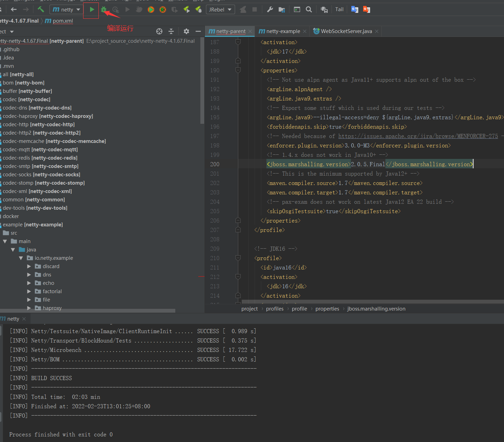Click pom.xml in navigation bar

pos(59,21)
